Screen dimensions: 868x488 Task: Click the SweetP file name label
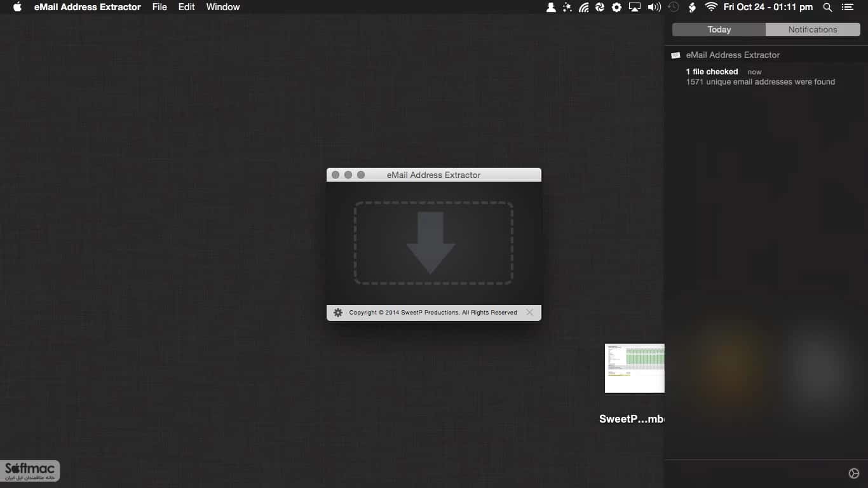pyautogui.click(x=632, y=419)
